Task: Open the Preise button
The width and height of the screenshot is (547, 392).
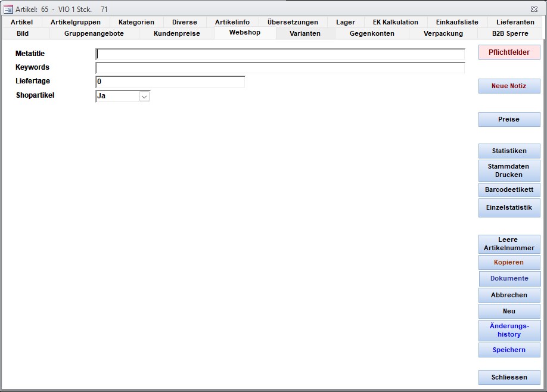Action: (509, 120)
